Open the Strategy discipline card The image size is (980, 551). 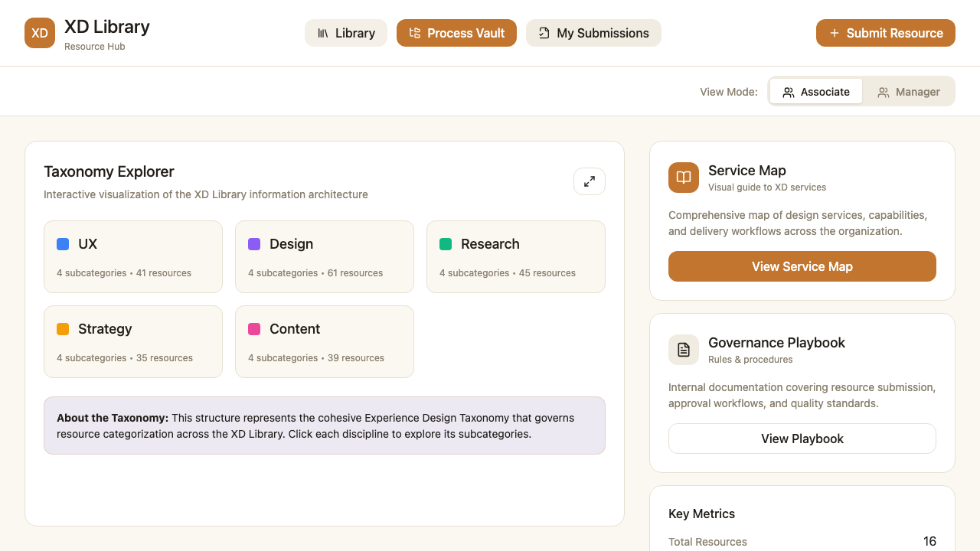tap(133, 342)
